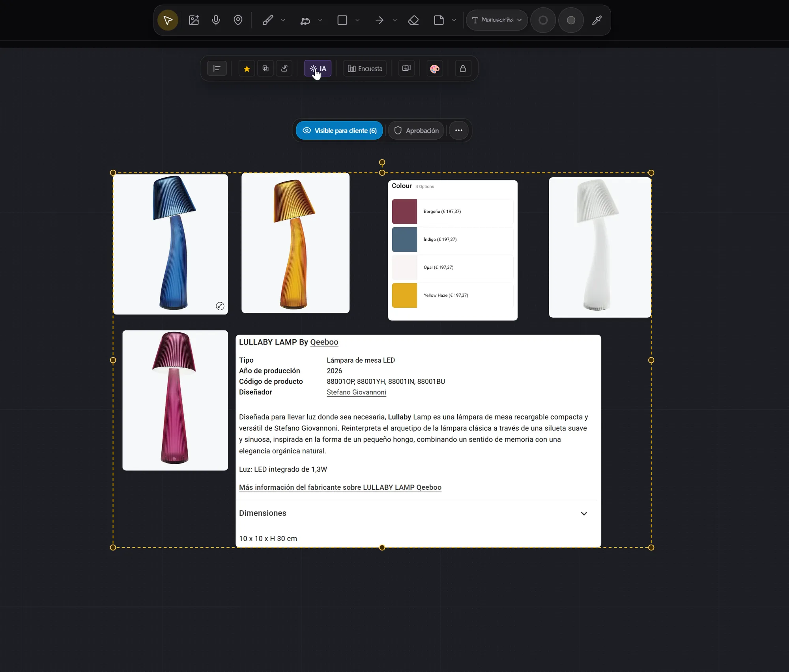
Task: Select the arrow connector tool
Action: pyautogui.click(x=379, y=20)
